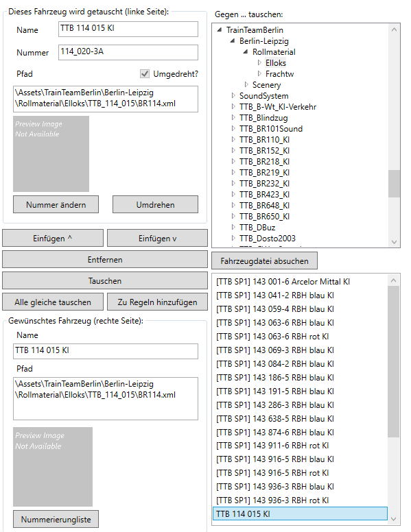Select 143 936-3 RBH blau KI entry
The image size is (411, 532).
click(300, 487)
